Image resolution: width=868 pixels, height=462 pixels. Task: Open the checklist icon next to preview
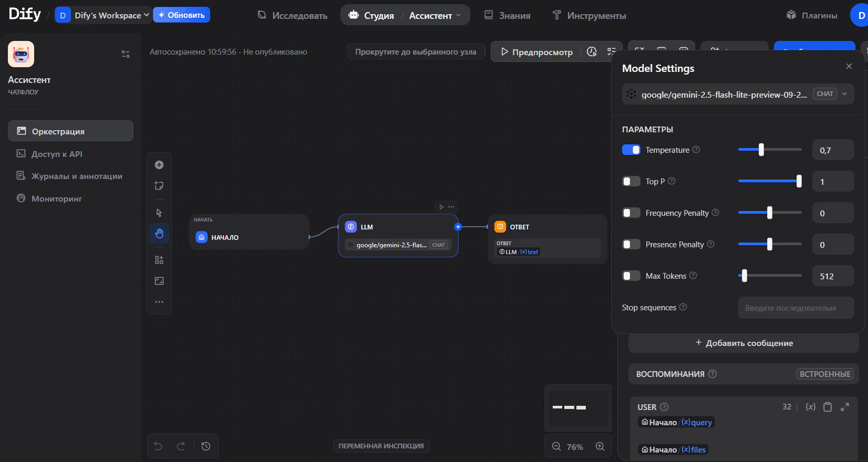[x=611, y=51]
